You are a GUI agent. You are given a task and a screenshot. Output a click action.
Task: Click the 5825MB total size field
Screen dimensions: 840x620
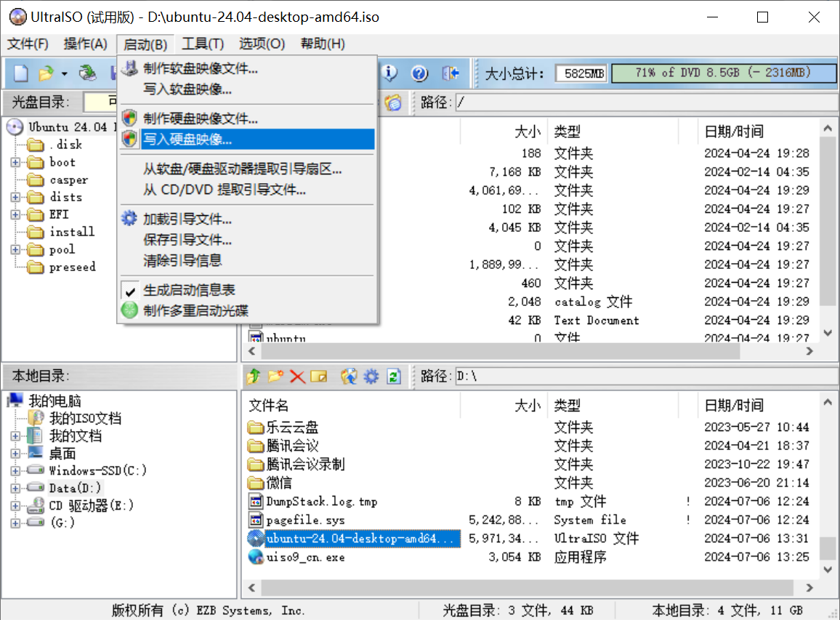[581, 73]
